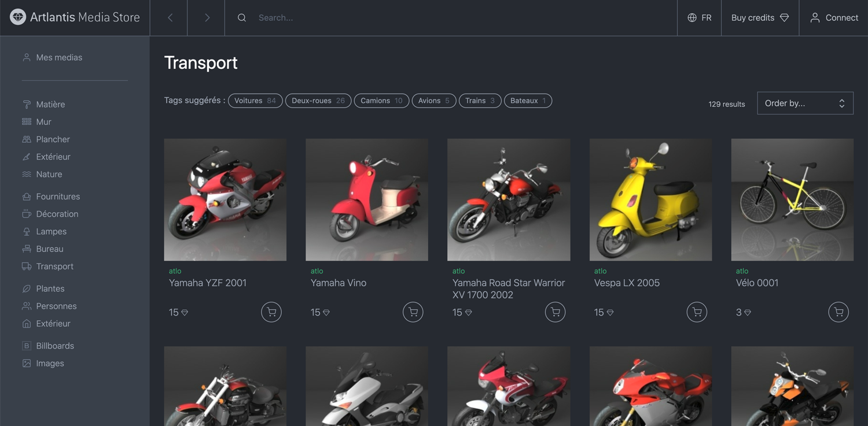Click the Transport truck icon
Screen dimensions: 868x426
click(27, 266)
